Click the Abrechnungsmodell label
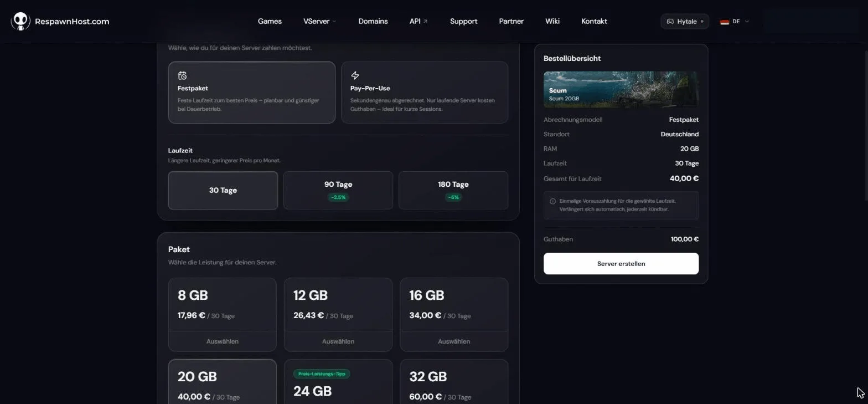868x404 pixels. click(x=573, y=120)
